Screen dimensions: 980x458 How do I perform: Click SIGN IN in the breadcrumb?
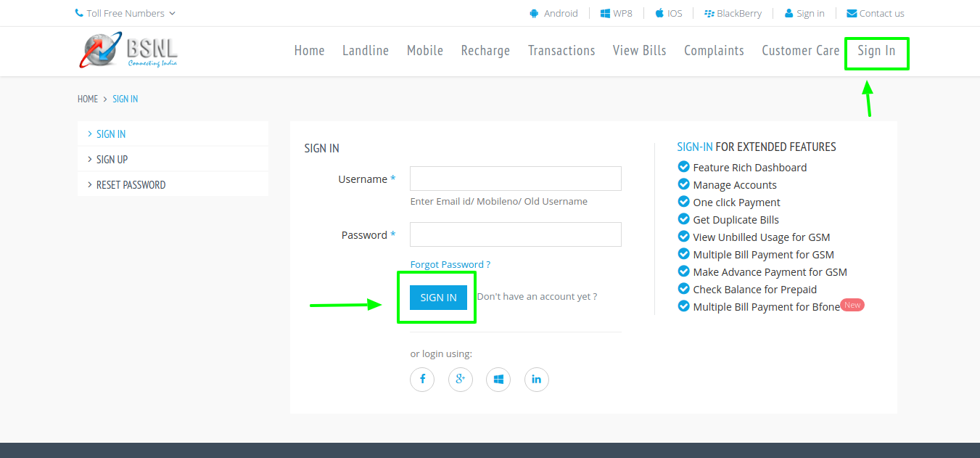(125, 99)
